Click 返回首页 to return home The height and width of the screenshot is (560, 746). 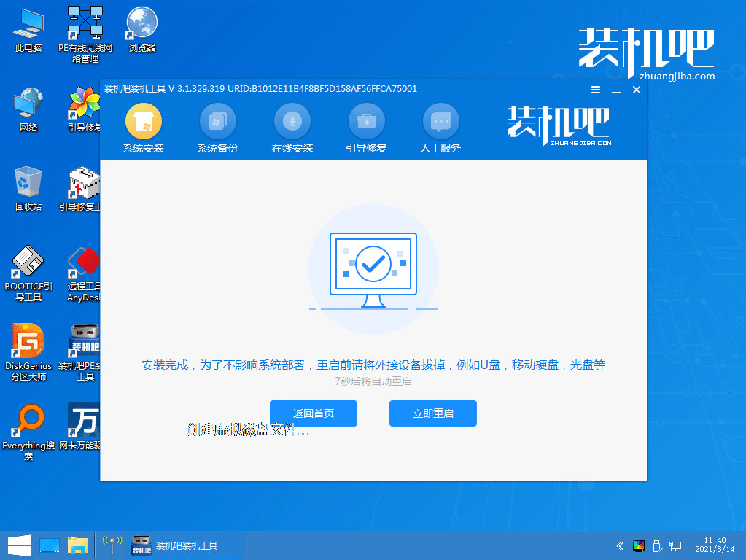coord(314,413)
